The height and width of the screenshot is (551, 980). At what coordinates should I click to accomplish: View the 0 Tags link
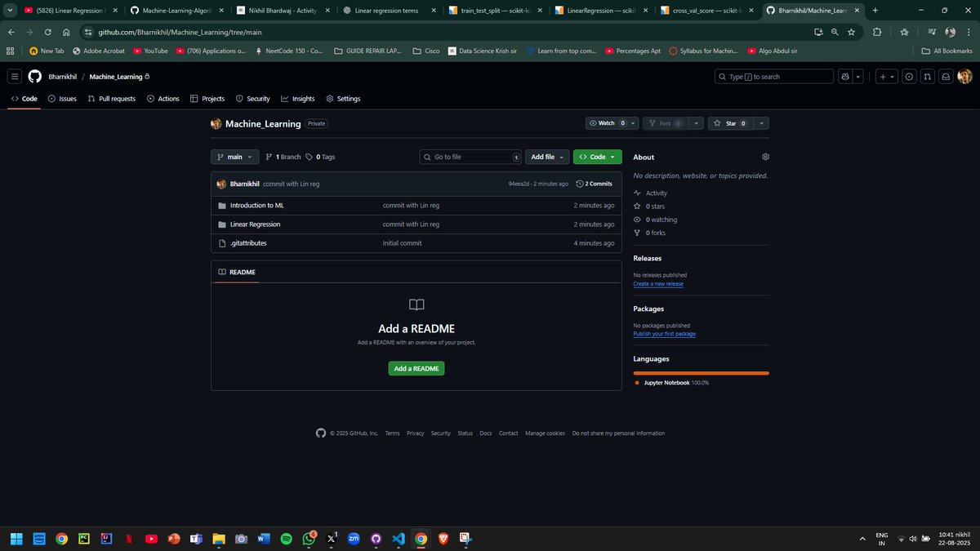320,157
